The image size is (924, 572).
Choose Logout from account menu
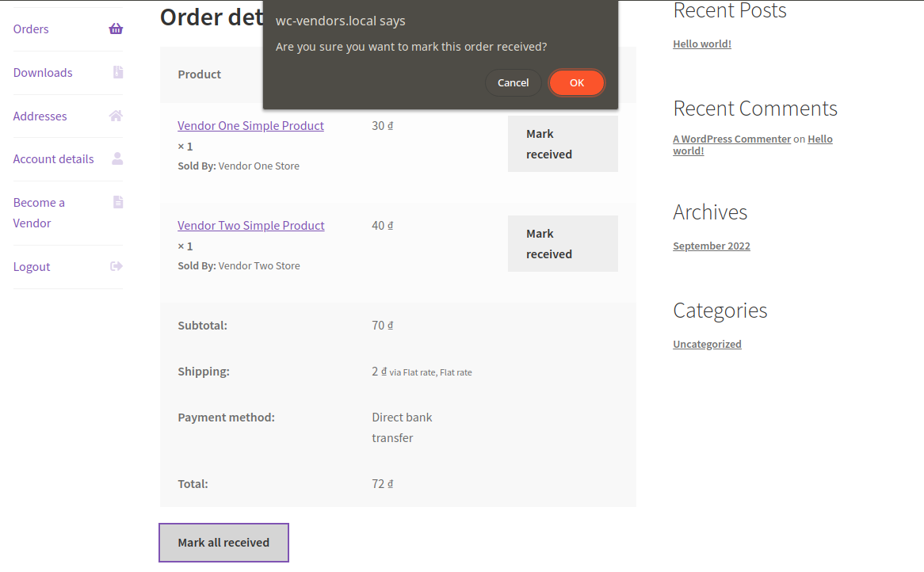pyautogui.click(x=31, y=267)
